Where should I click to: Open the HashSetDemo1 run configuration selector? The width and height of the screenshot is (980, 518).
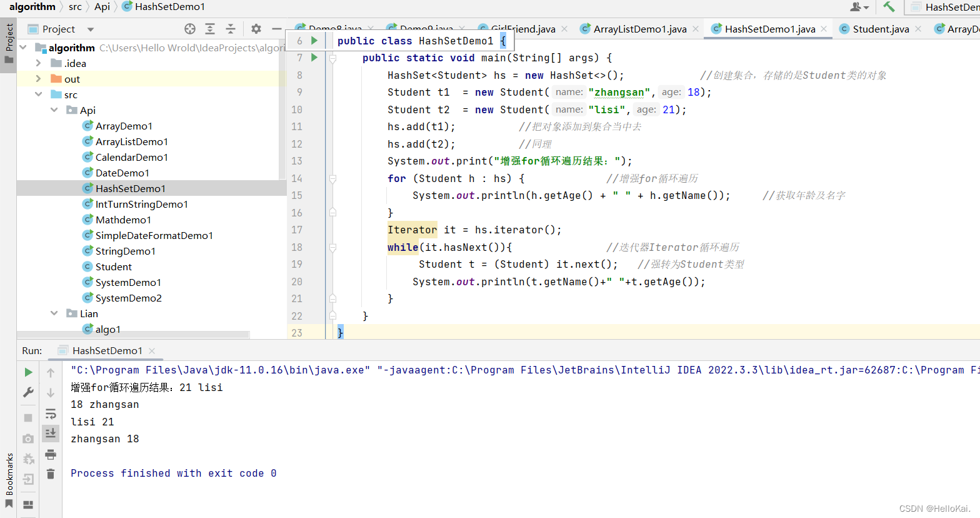pyautogui.click(x=944, y=7)
